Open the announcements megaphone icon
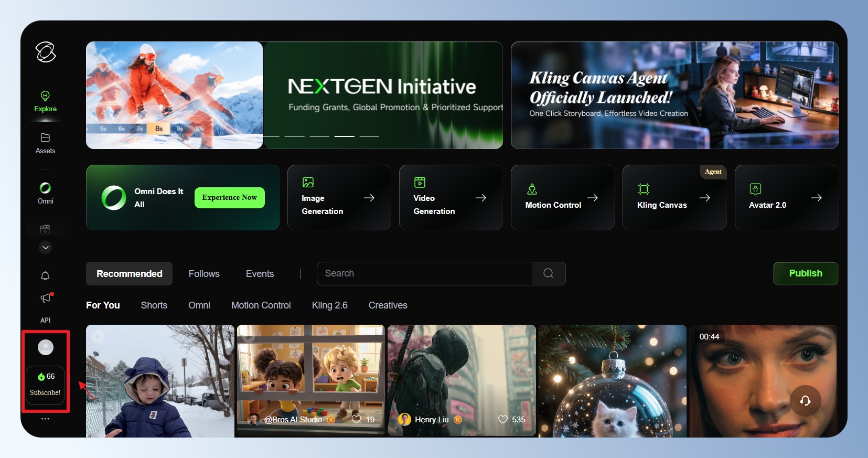The image size is (868, 458). coord(46,298)
